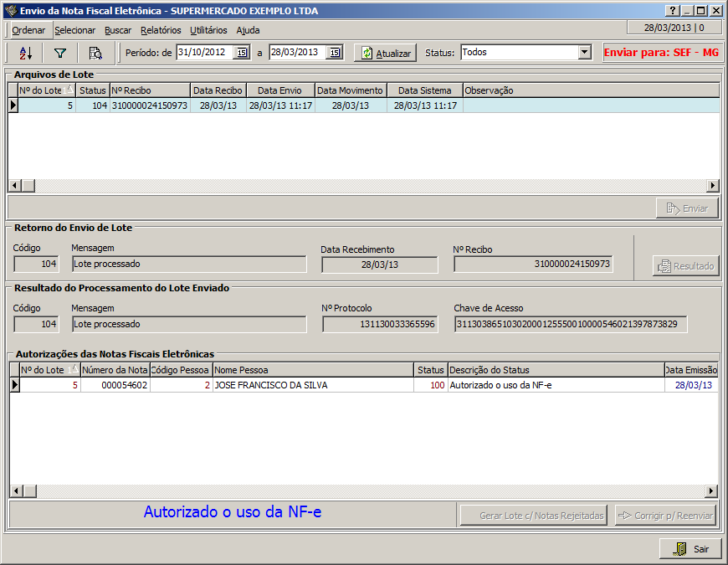Click the A-Z sort toolbar icon
The image size is (728, 565).
coord(25,53)
